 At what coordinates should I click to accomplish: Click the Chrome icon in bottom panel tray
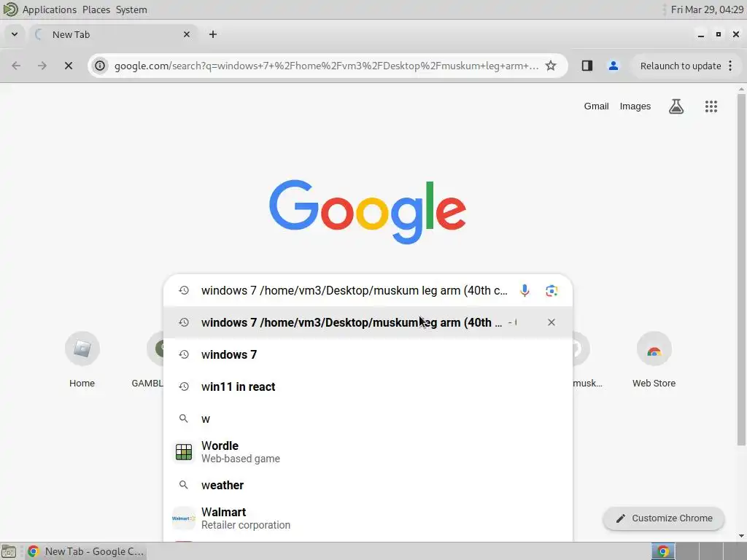tap(662, 551)
